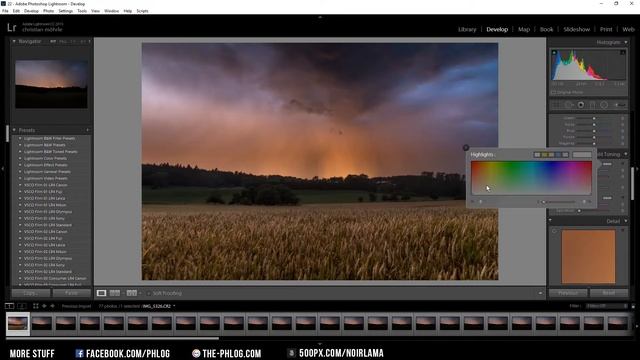Select the crop overlay tool icon
Screen dimensions: 640x360
[x=556, y=105]
